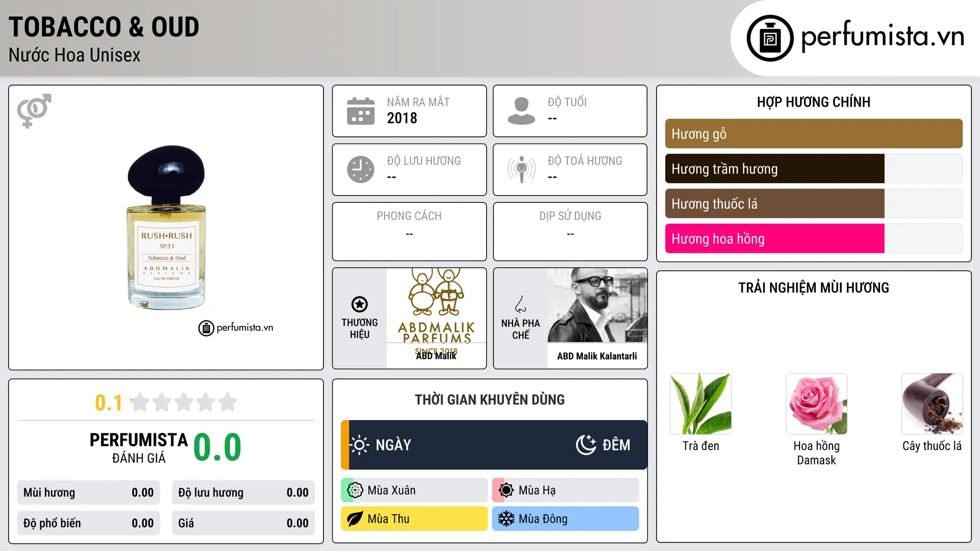Click the Hương thuốc lá accord bar
Image resolution: width=980 pixels, height=551 pixels.
[814, 204]
